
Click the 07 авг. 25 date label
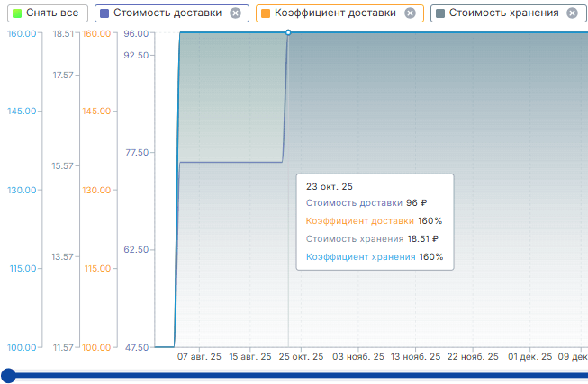(x=199, y=357)
